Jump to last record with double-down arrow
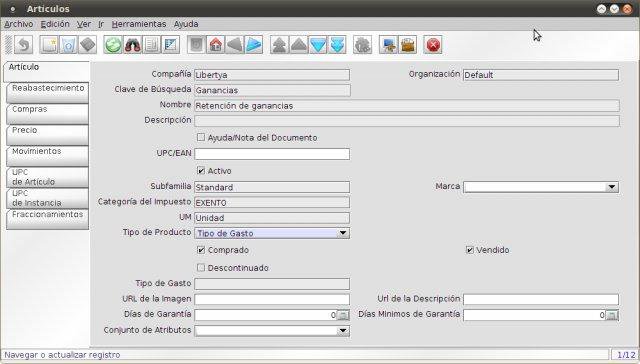The width and height of the screenshot is (640, 364). click(337, 45)
